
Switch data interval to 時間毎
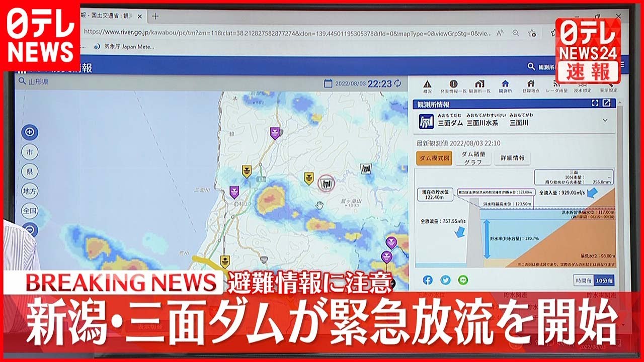coord(584,280)
